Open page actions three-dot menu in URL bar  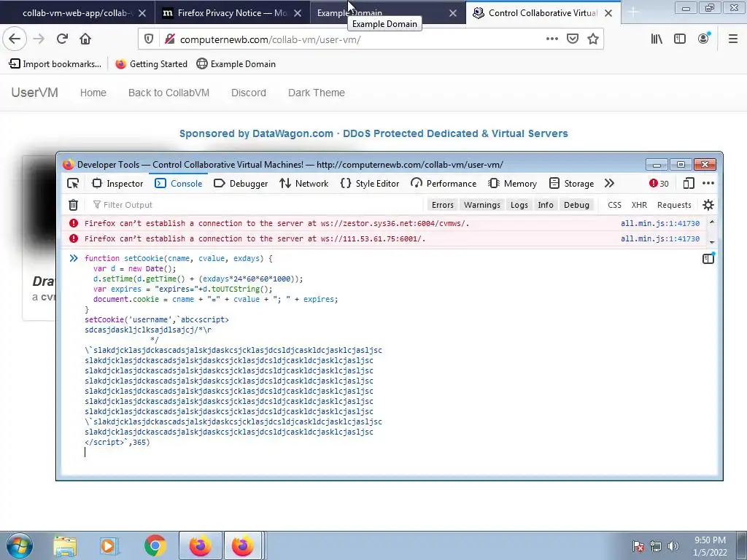coord(551,39)
